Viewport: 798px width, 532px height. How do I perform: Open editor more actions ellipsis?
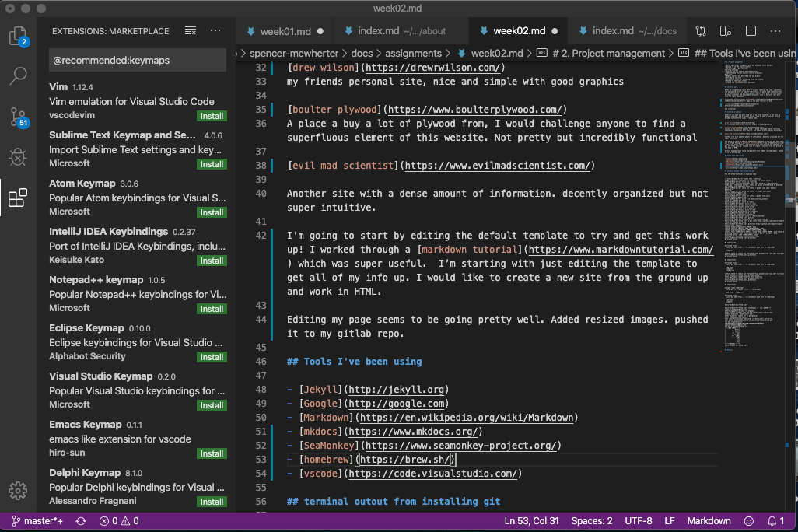point(775,31)
